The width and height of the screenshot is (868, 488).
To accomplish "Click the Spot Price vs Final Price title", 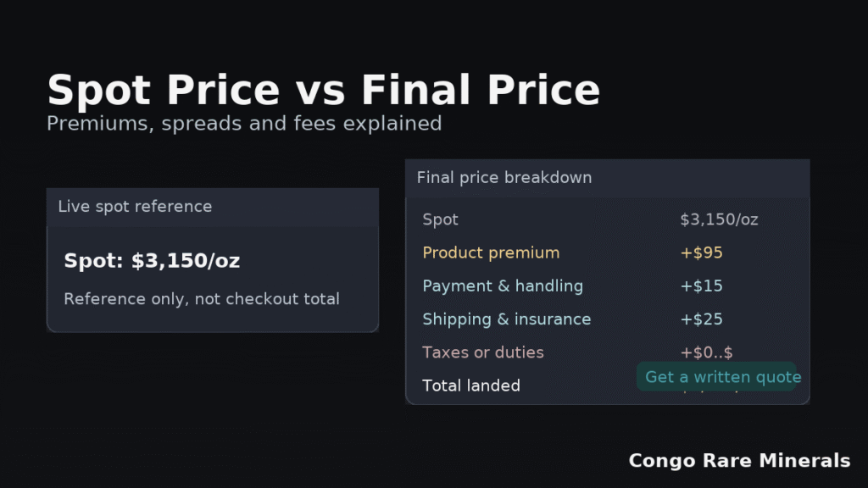I will click(323, 90).
